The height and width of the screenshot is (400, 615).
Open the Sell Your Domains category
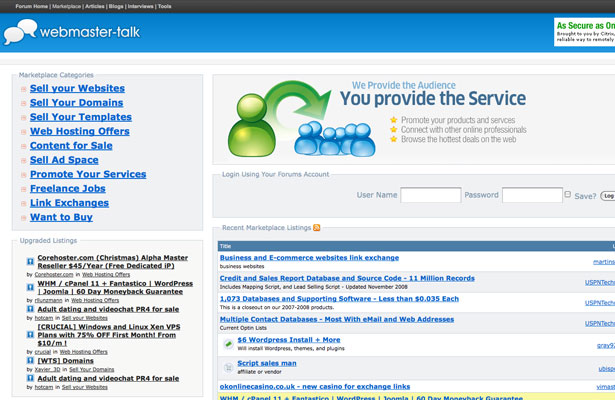click(x=76, y=103)
